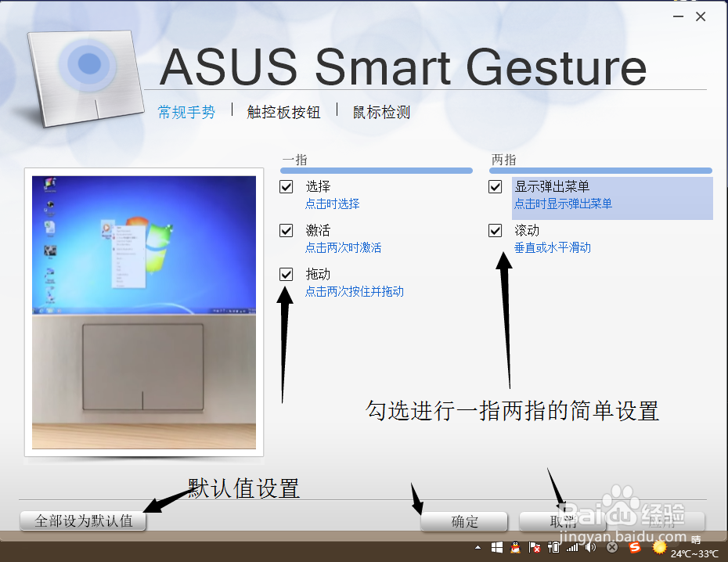Viewport: 728px width, 562px height.
Task: Show hidden tray icons arrow
Action: point(478,548)
